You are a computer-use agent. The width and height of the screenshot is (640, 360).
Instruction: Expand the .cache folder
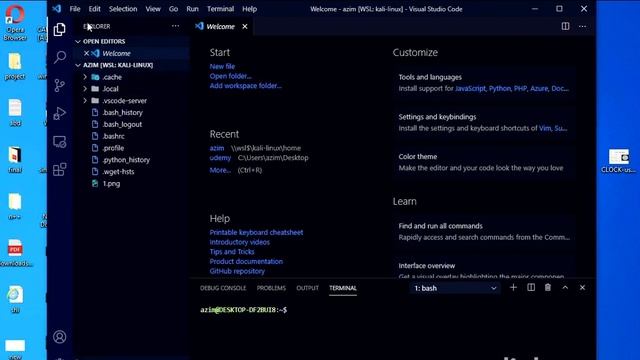pyautogui.click(x=85, y=77)
